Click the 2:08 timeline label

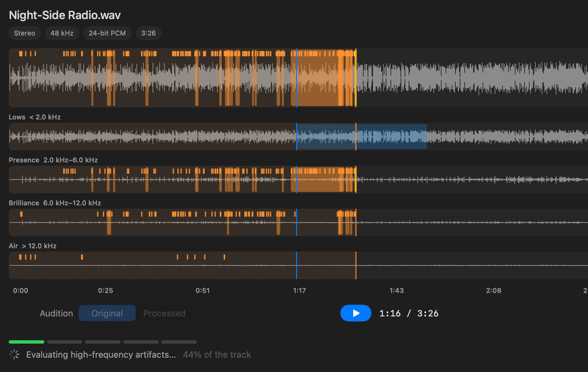(x=494, y=290)
